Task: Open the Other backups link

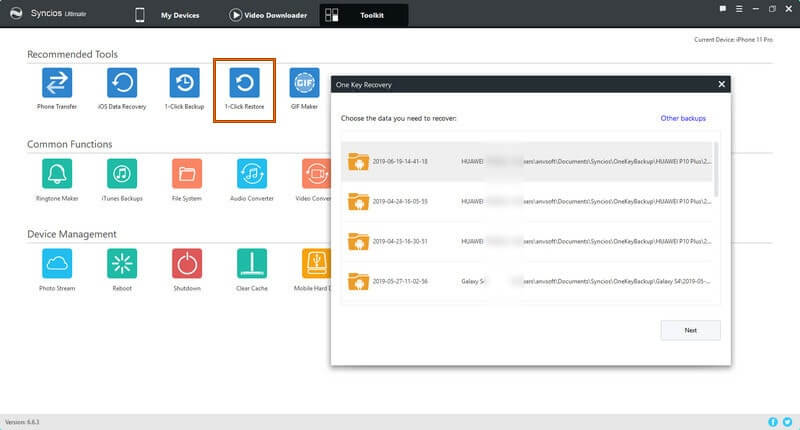Action: (x=683, y=118)
